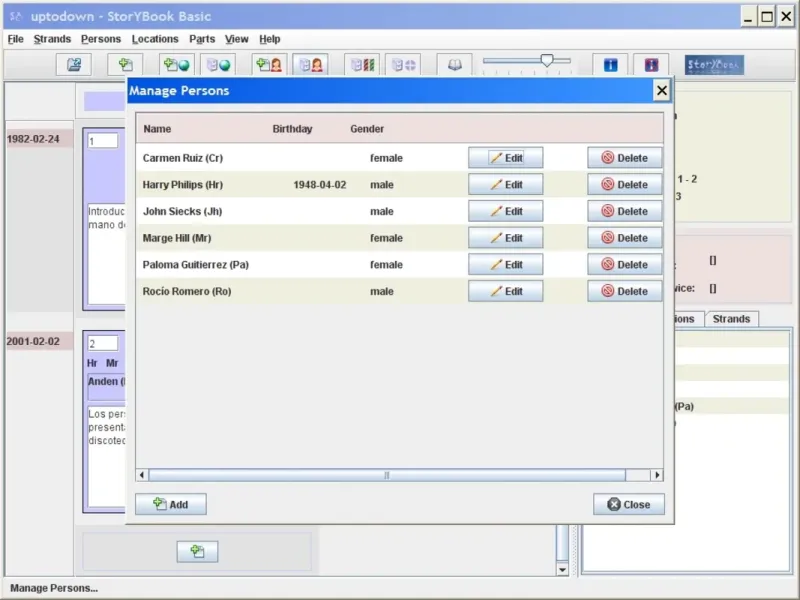Click the add new person toolbar icon
This screenshot has height=600, width=800.
(x=269, y=65)
